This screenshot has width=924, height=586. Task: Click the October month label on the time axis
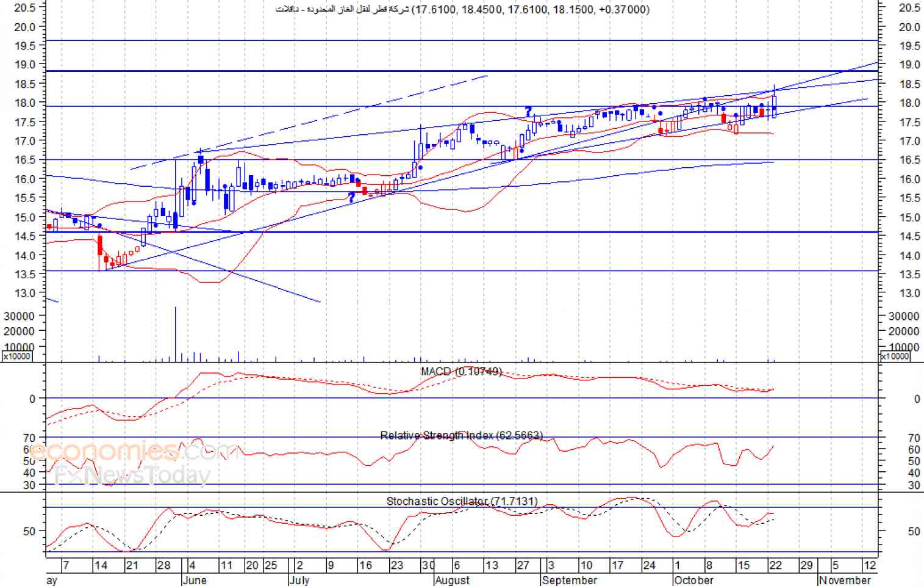click(x=694, y=580)
